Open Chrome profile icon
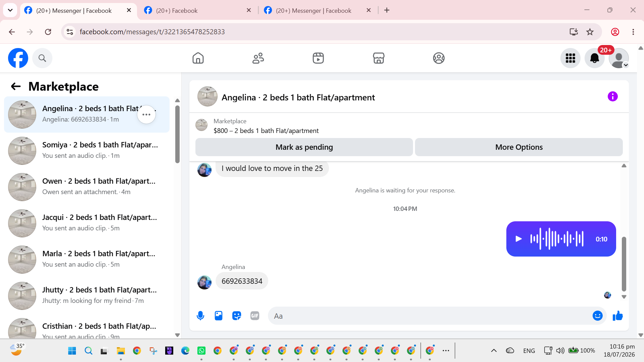644x362 pixels. [x=615, y=32]
